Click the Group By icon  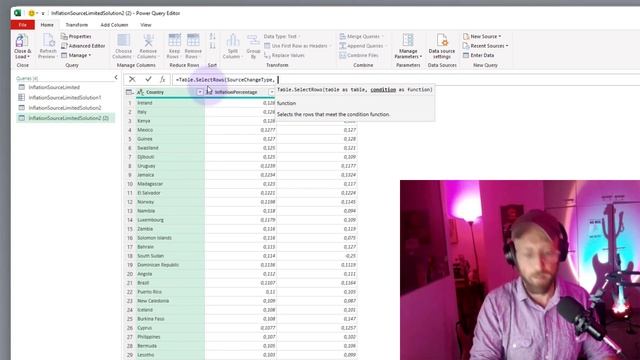click(253, 41)
